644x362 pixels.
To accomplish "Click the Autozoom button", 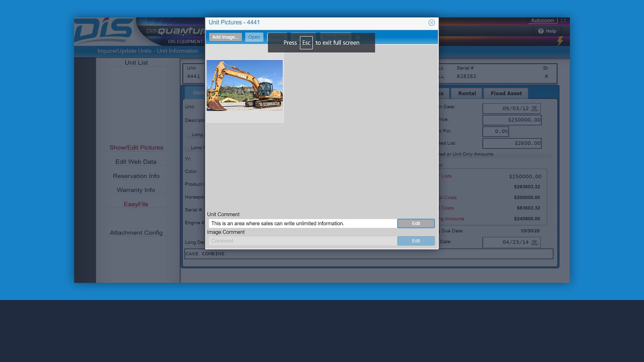I will 542,20.
